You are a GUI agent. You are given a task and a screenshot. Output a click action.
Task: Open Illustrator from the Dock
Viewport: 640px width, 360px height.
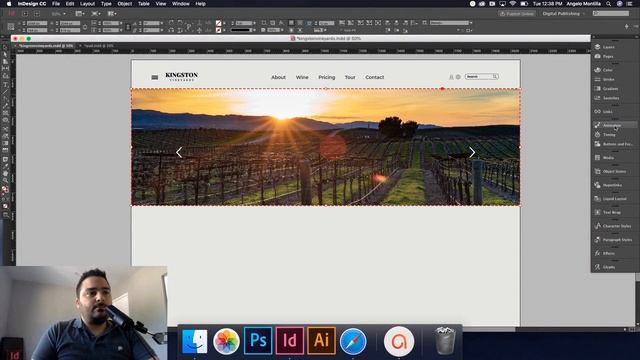point(322,340)
